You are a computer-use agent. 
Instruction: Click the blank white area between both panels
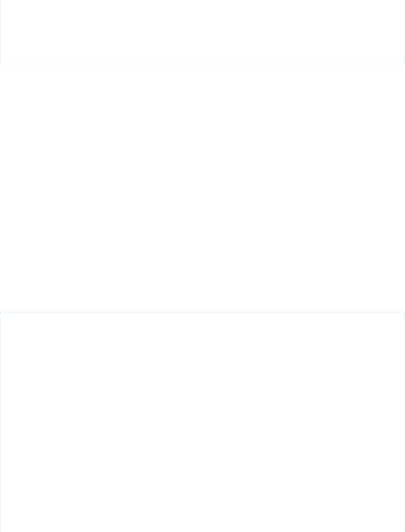tap(202, 188)
